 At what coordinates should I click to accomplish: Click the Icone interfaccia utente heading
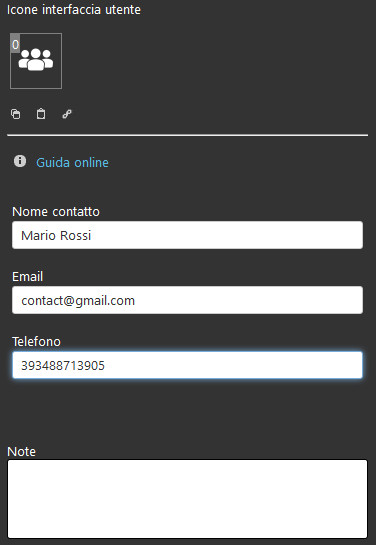click(x=74, y=10)
